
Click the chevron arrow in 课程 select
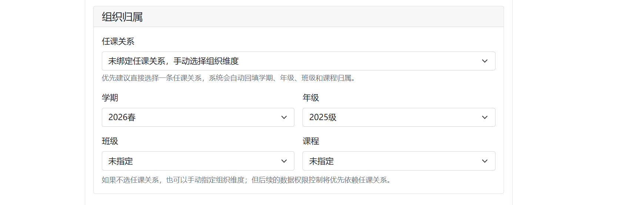point(485,161)
